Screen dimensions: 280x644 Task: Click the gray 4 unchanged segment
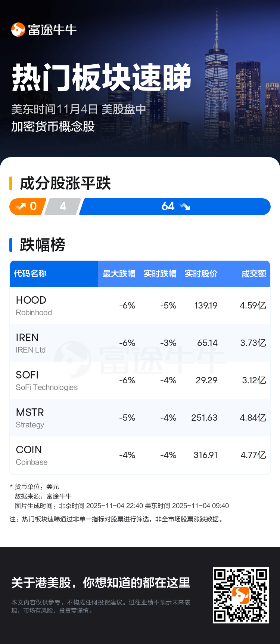click(62, 206)
